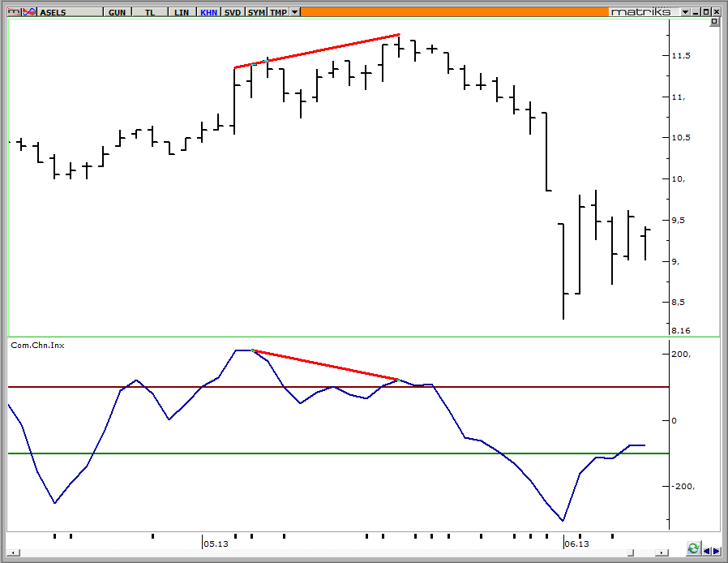The width and height of the screenshot is (728, 563).
Task: Click the horizontal scrollbar left arrow
Action: tap(14, 552)
